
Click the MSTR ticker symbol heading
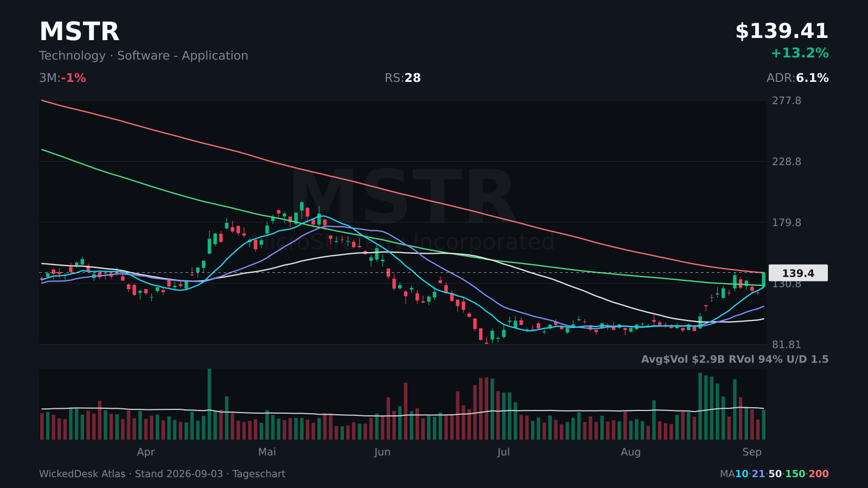coord(79,31)
